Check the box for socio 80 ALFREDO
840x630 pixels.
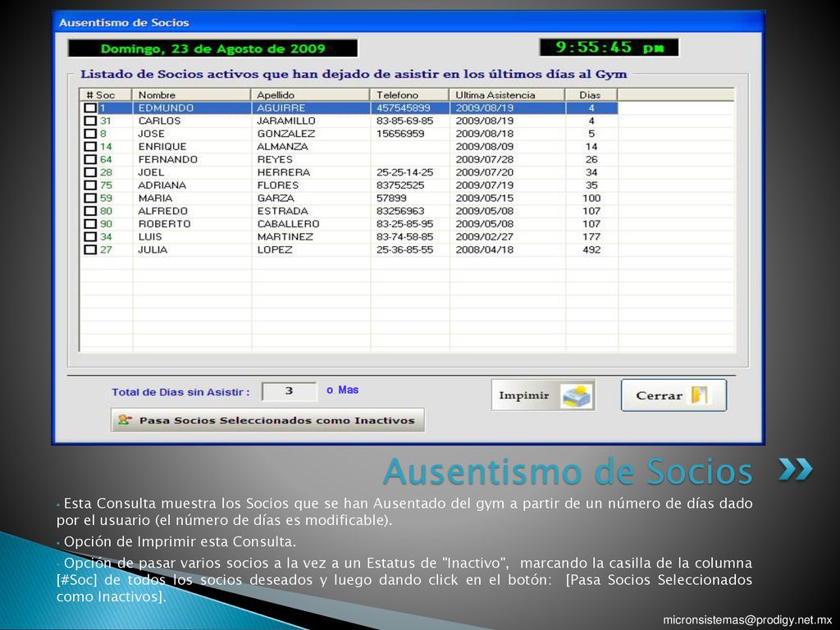click(90, 211)
